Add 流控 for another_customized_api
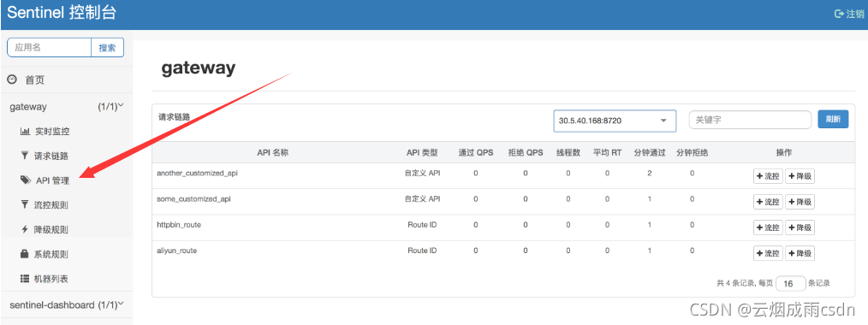 click(x=768, y=176)
